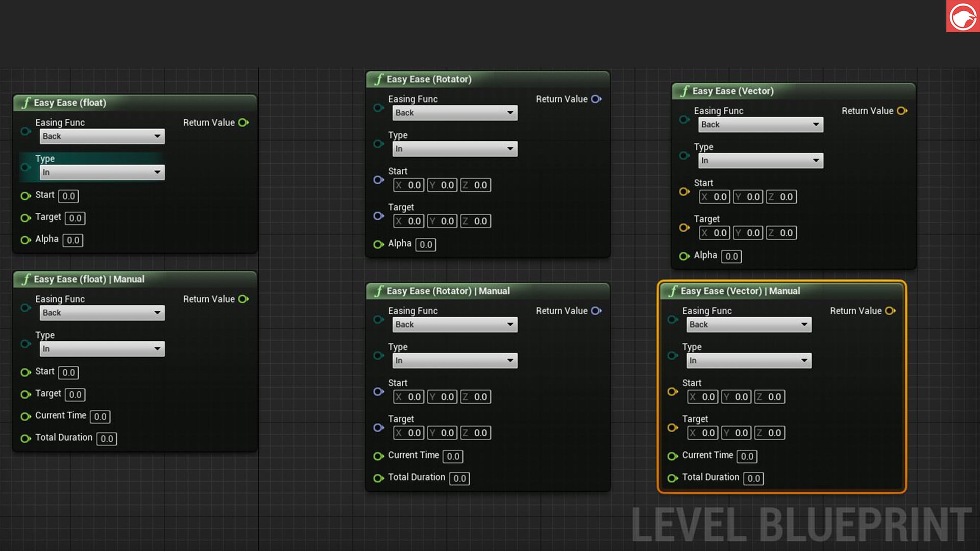Click Total Duration pin on Easy Ease (float) Manual
Image resolution: width=980 pixels, height=551 pixels.
point(26,438)
